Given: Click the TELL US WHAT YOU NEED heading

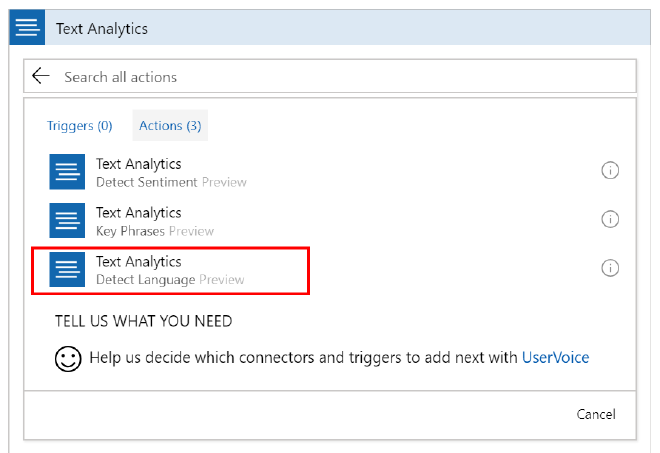Looking at the screenshot, I should [144, 321].
